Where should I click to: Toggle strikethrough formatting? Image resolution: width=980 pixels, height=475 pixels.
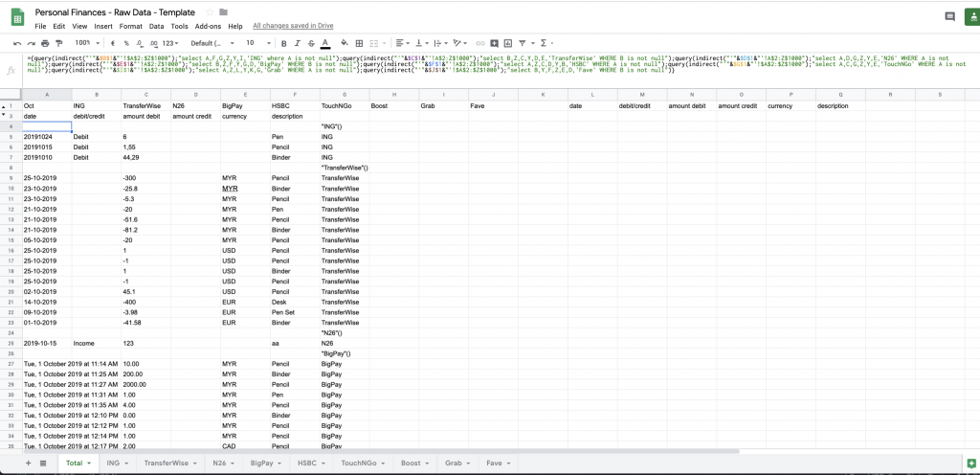click(x=311, y=43)
